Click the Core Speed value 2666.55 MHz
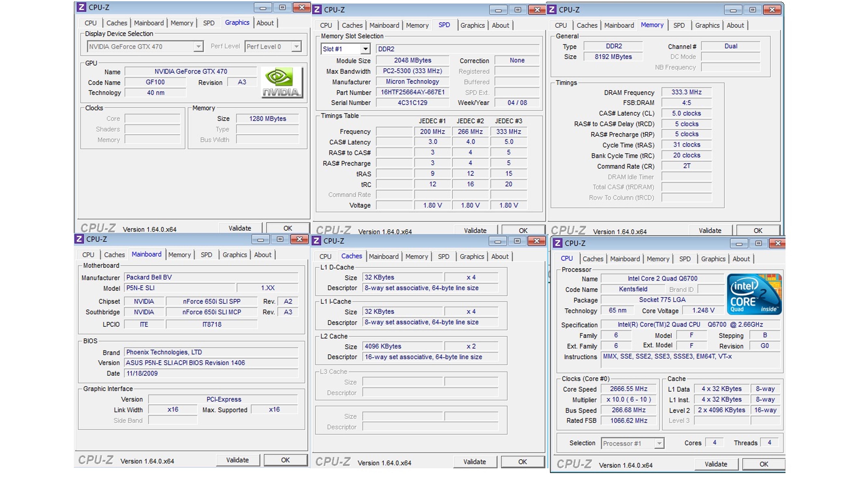This screenshot has height=478, width=868. (x=628, y=388)
